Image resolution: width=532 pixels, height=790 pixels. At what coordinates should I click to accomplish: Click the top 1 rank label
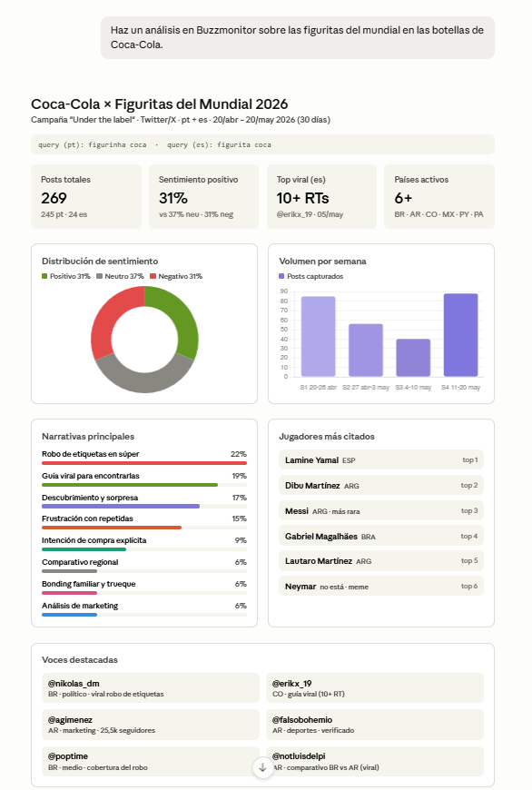pyautogui.click(x=470, y=460)
